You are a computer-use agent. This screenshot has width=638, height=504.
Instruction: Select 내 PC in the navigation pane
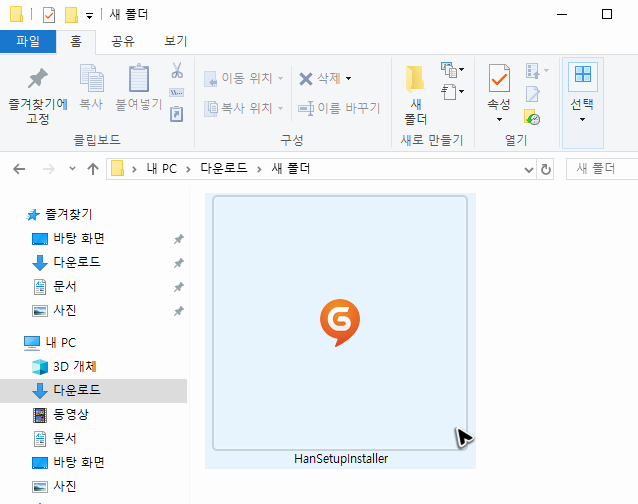pyautogui.click(x=61, y=343)
